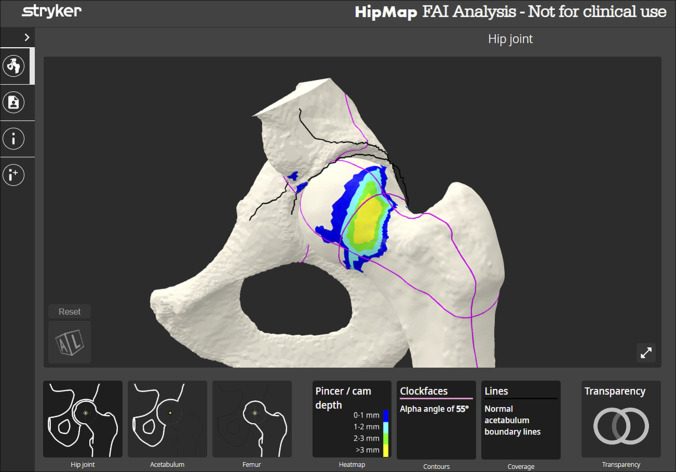Viewport: 676px width, 472px height.
Task: Open the patient report sidebar icon
Action: click(14, 102)
